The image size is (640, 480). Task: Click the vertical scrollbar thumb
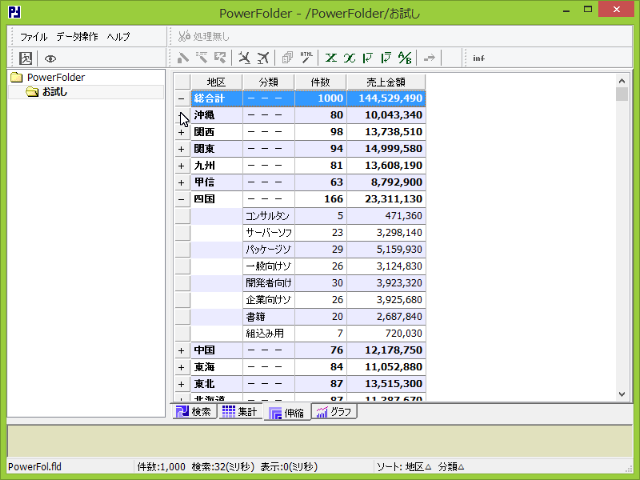(x=622, y=94)
